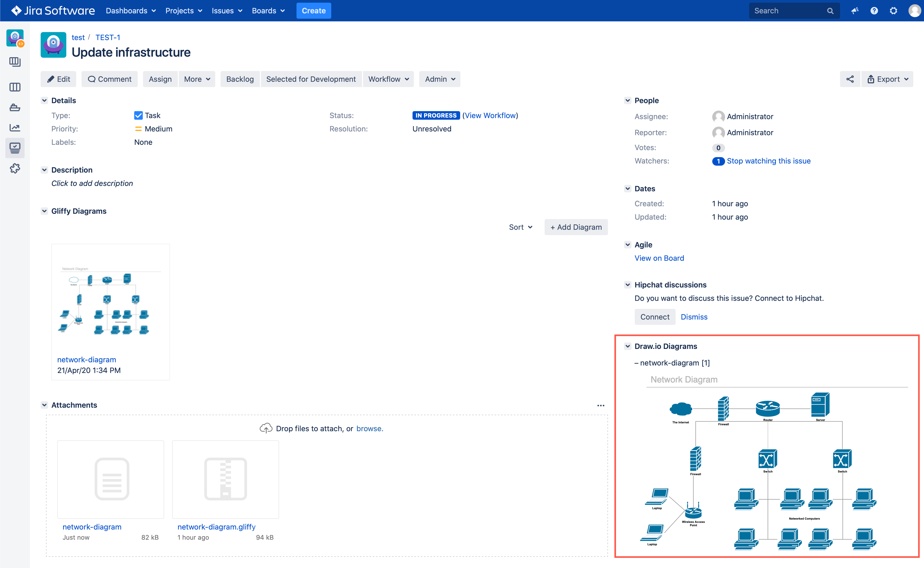Open the Issues menu
Viewport: 924px width, 568px height.
[x=227, y=10]
